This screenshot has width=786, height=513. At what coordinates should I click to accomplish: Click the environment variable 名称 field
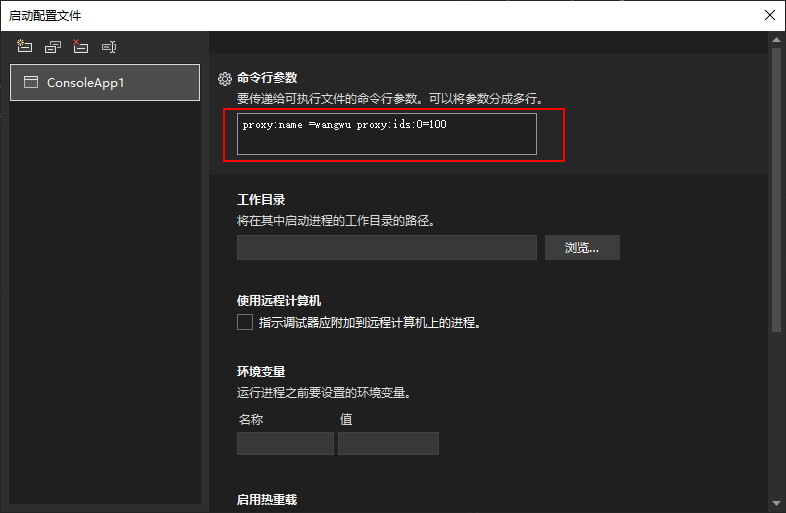tap(285, 443)
